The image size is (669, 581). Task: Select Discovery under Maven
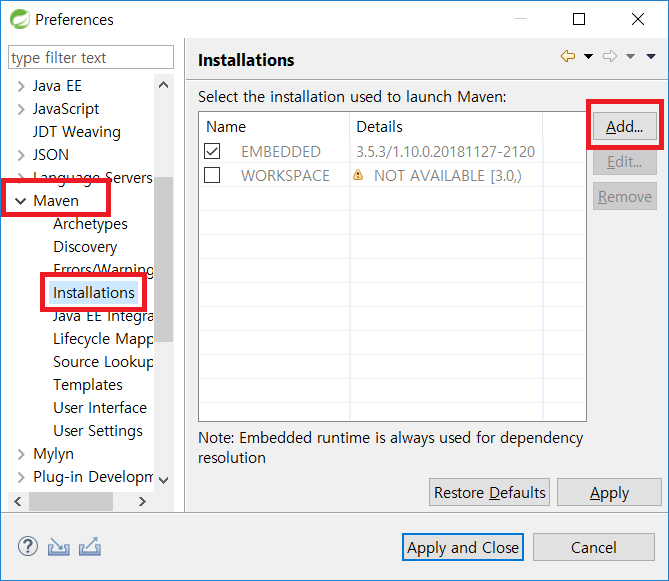85,247
